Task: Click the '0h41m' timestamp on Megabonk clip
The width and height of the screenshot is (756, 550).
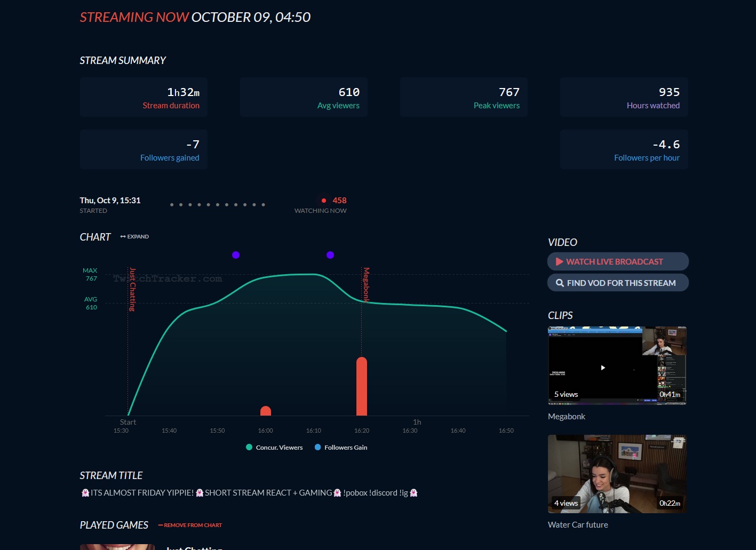Action: click(670, 394)
